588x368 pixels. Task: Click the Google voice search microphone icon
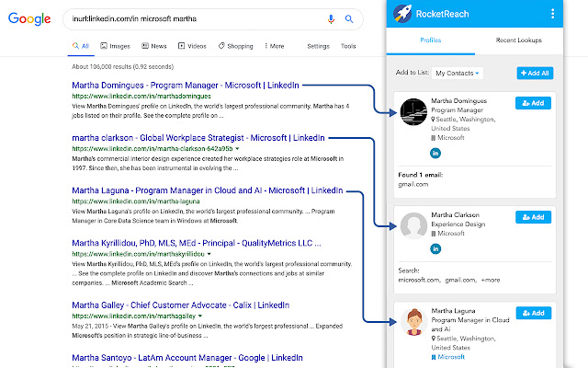[331, 18]
